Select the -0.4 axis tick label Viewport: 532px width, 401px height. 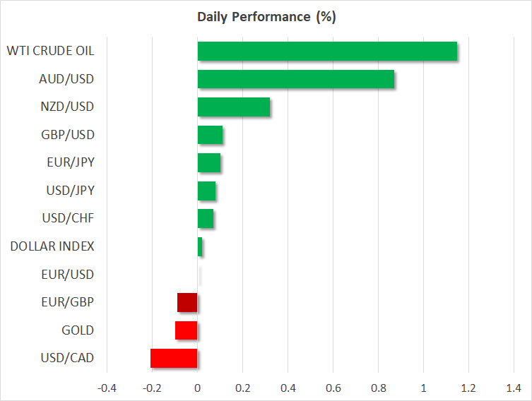pyautogui.click(x=107, y=388)
